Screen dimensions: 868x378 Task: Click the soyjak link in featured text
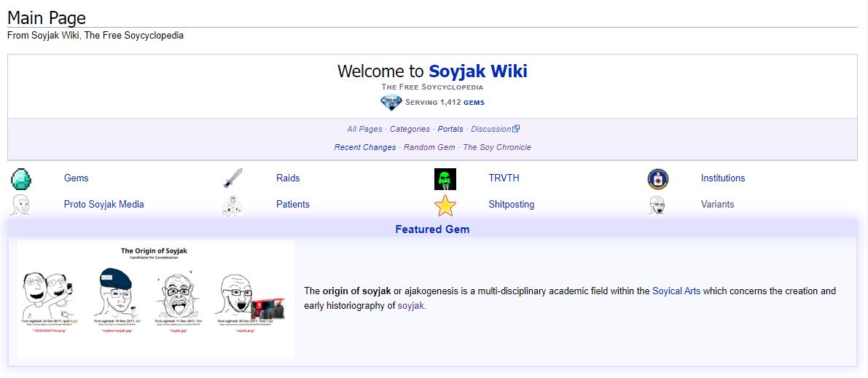click(411, 306)
